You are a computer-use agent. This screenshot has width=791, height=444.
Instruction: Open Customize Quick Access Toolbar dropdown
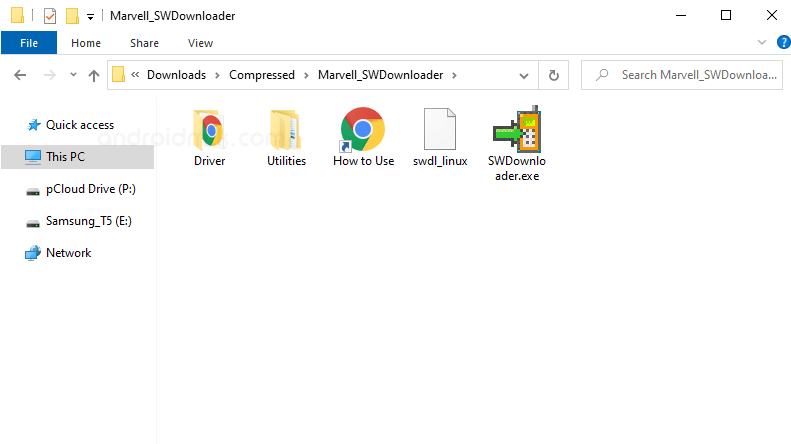[x=91, y=17]
